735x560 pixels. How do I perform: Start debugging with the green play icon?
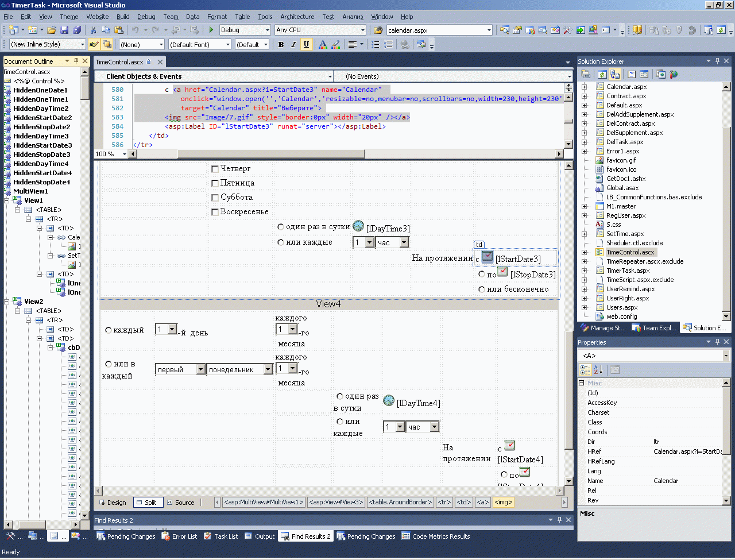click(x=211, y=30)
